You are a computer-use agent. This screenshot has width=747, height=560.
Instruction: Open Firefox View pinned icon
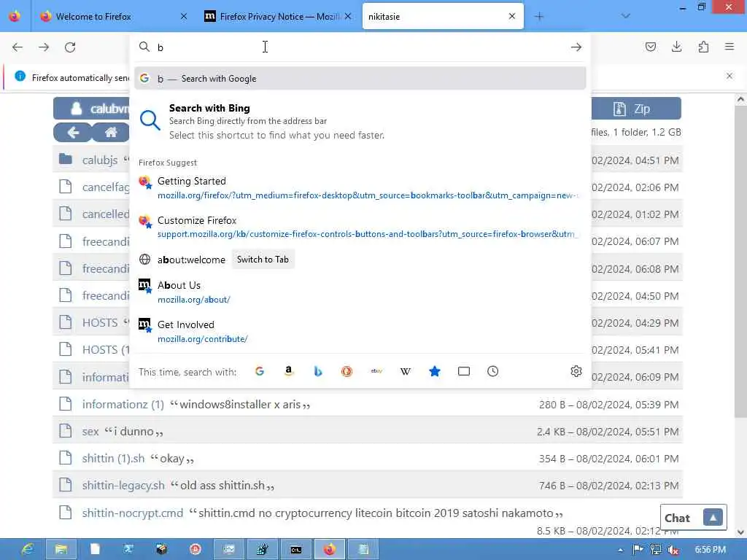tap(15, 16)
